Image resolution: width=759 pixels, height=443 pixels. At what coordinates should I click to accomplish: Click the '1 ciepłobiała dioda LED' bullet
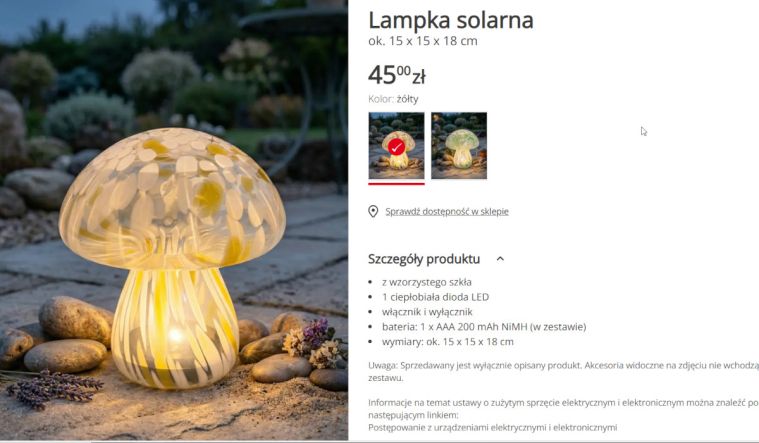tap(435, 297)
